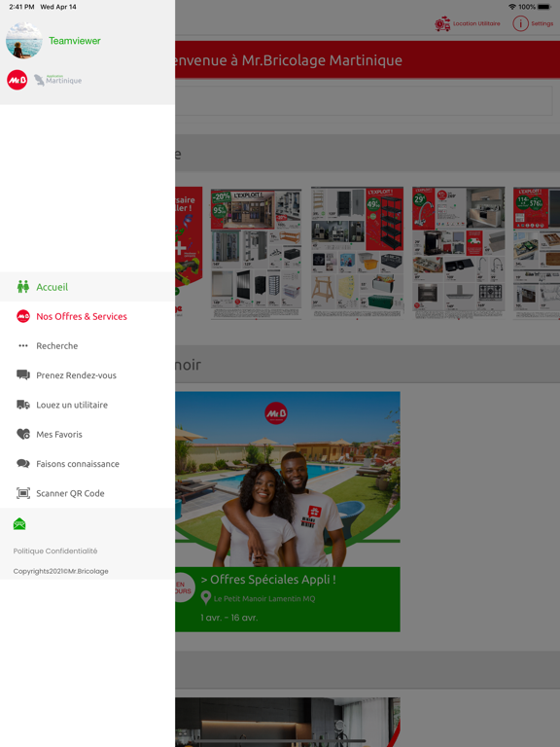The height and width of the screenshot is (747, 560).
Task: Tap the location pin icon on offer
Action: 206,598
